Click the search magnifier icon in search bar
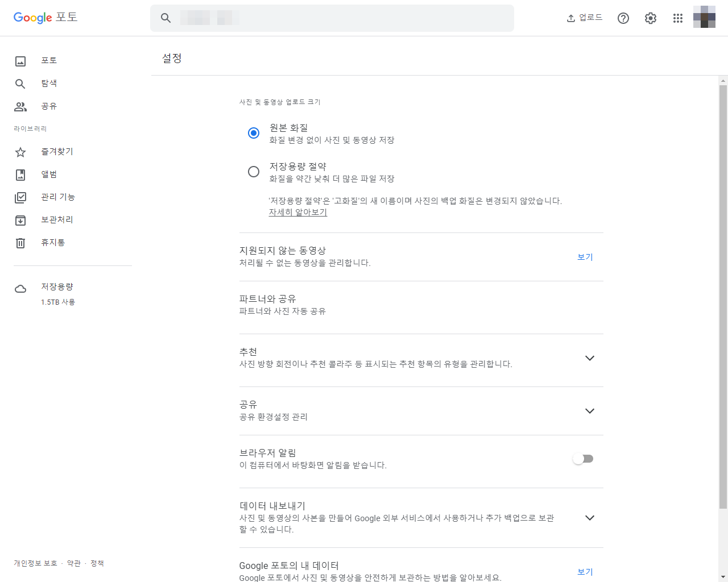Viewport: 728px width, 582px height. (166, 18)
